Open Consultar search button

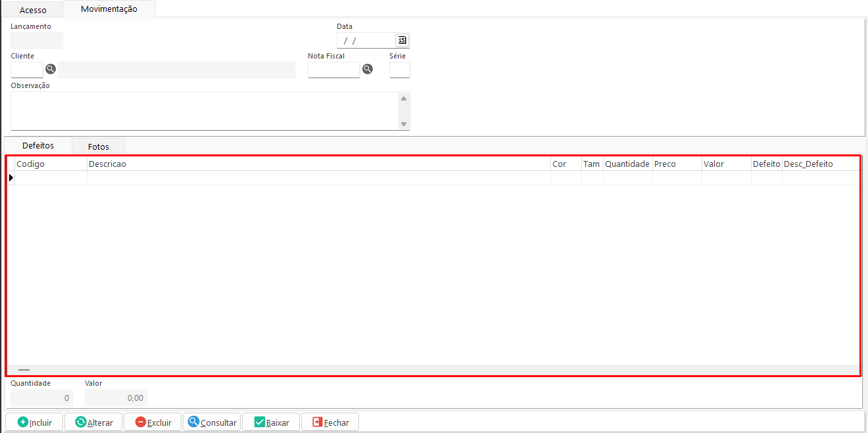point(212,422)
